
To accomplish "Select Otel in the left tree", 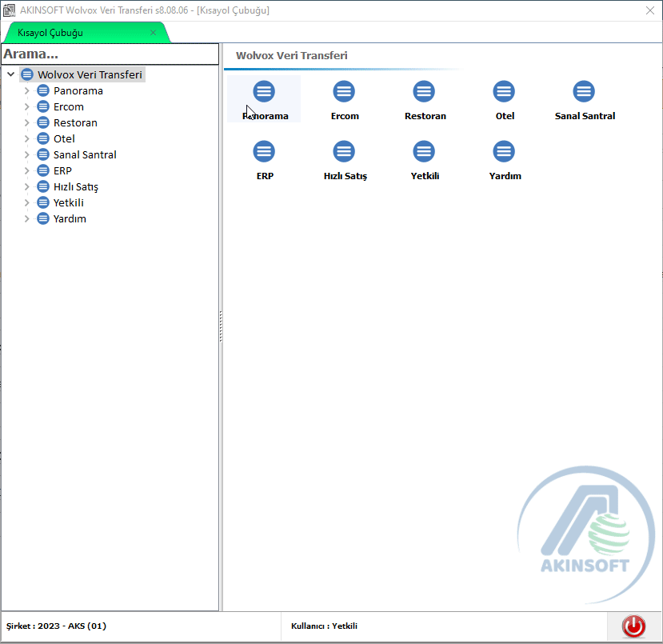I will (x=64, y=139).
